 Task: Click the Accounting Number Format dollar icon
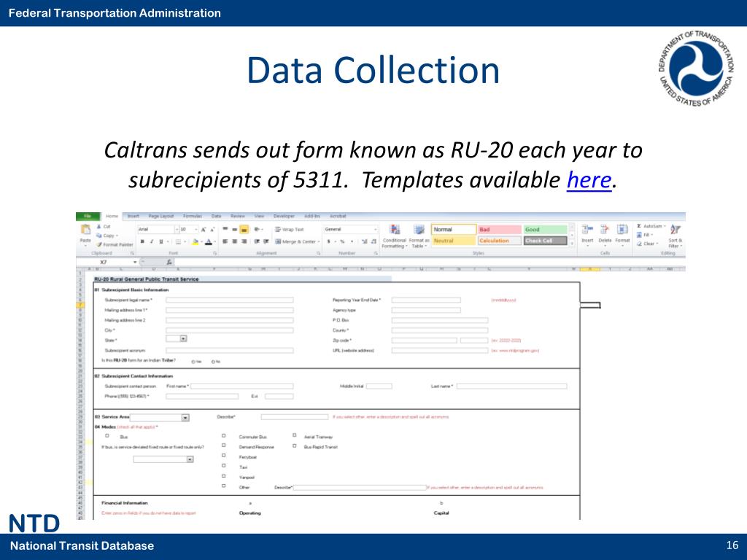pyautogui.click(x=329, y=241)
